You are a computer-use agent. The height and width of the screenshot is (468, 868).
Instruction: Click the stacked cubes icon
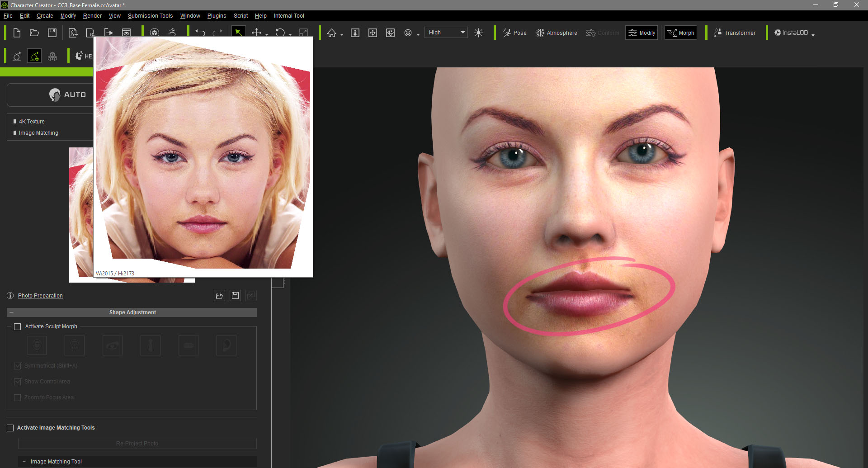52,56
